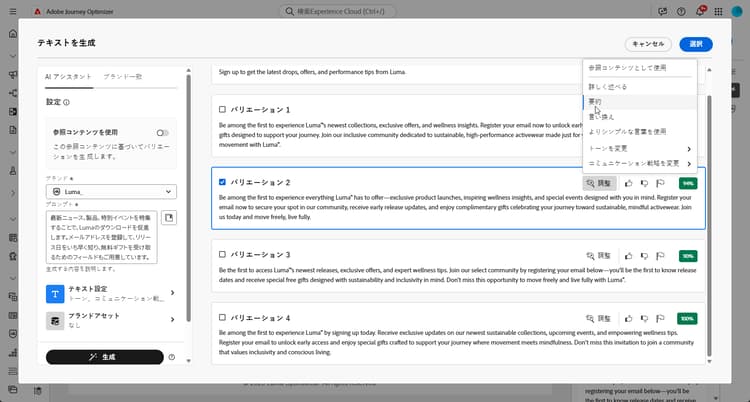Click the Adobe logo icon
This screenshot has height=402, width=750.
point(37,11)
